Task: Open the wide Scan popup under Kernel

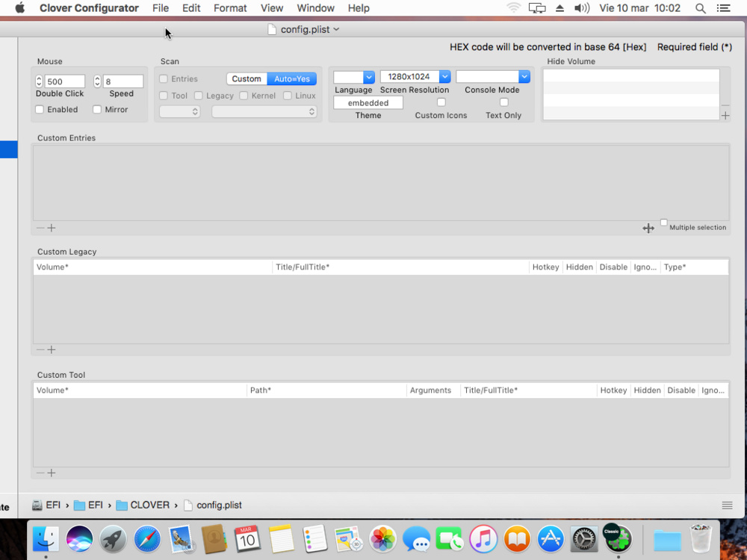Action: coord(264,111)
